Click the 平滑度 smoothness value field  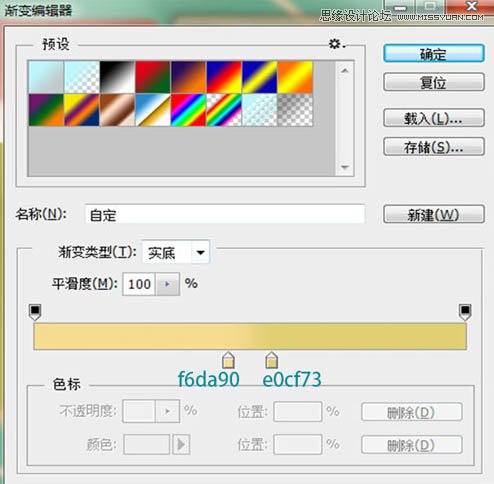tap(139, 284)
